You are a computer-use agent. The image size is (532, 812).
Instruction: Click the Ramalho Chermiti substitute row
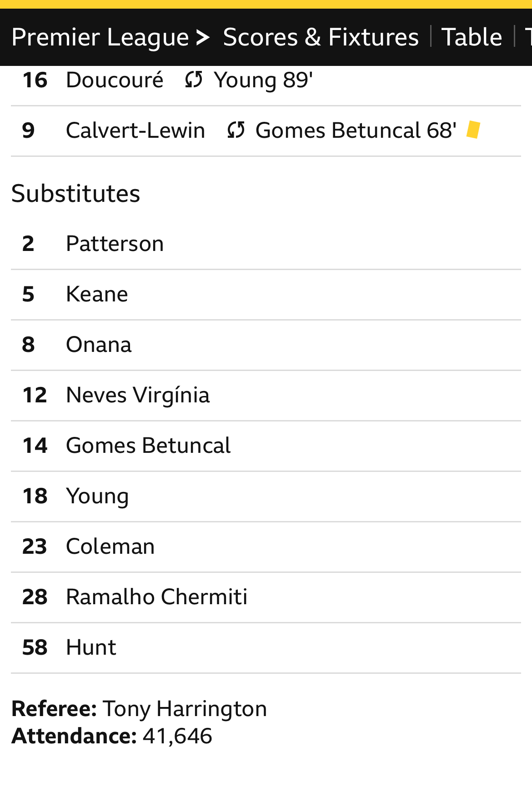point(266,597)
